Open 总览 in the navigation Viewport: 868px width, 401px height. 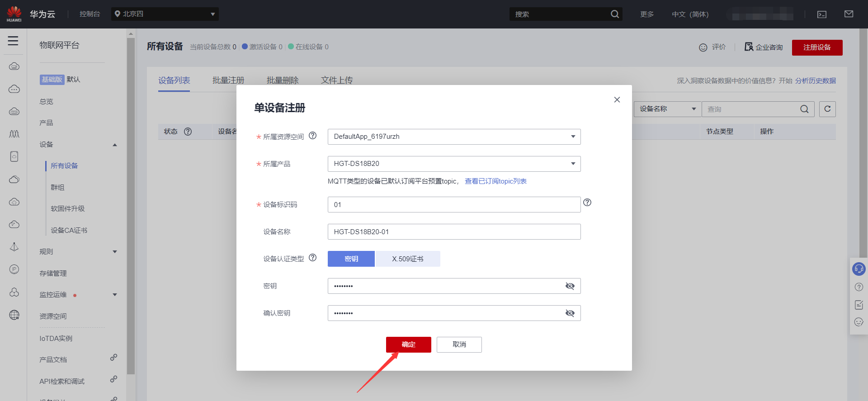(x=46, y=101)
